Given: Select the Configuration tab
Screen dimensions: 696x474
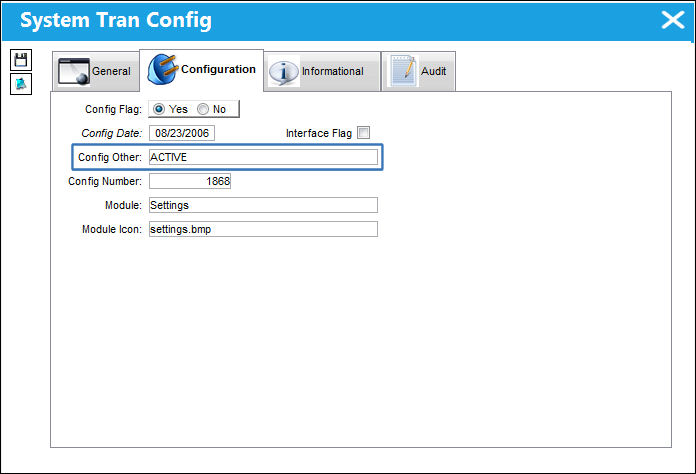Looking at the screenshot, I should coord(202,70).
